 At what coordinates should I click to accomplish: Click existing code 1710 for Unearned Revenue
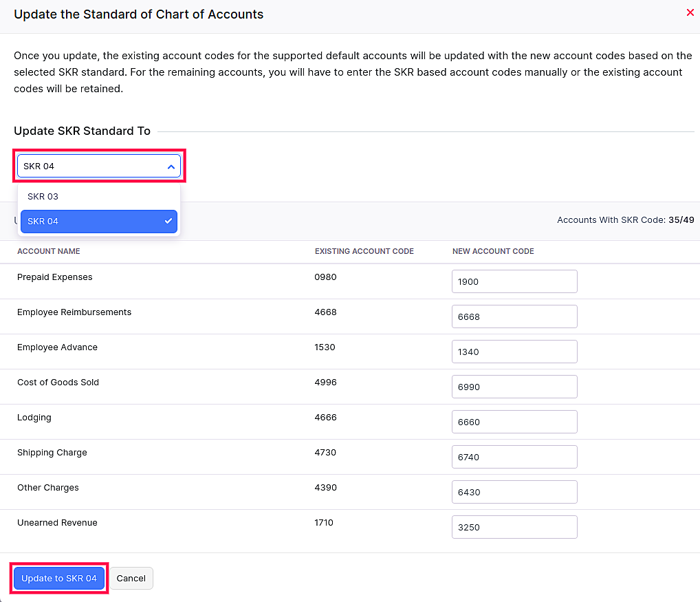(324, 523)
